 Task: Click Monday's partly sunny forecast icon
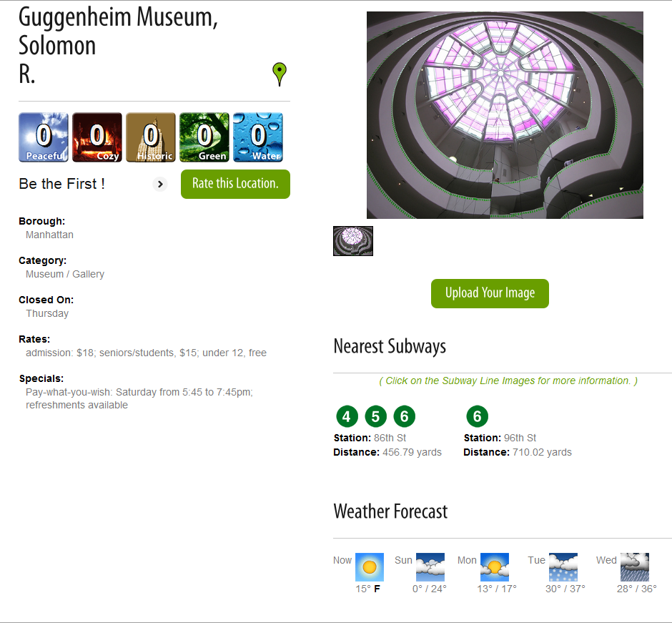point(495,566)
